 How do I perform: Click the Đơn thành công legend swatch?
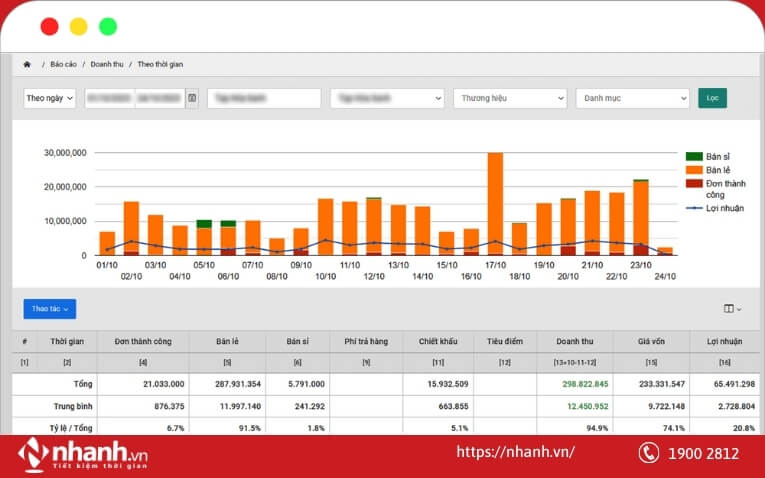(x=694, y=184)
